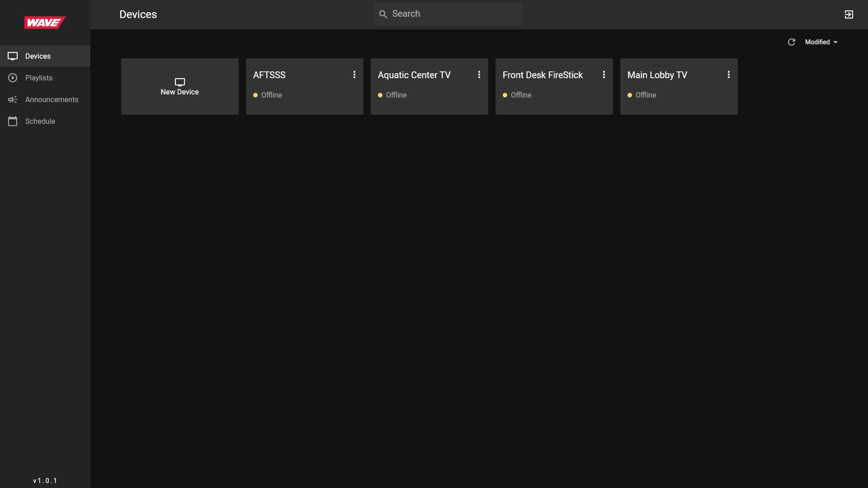Go to the Playlists section

pyautogui.click(x=39, y=78)
